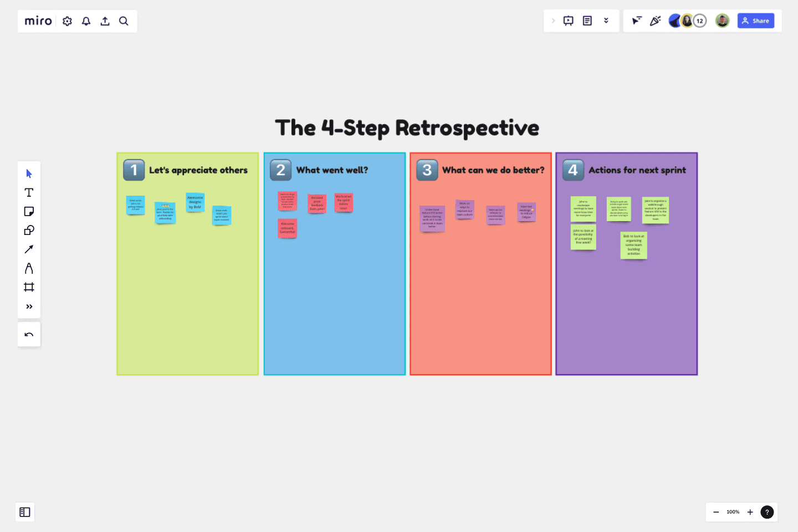Pick the Shapes tool

click(29, 230)
